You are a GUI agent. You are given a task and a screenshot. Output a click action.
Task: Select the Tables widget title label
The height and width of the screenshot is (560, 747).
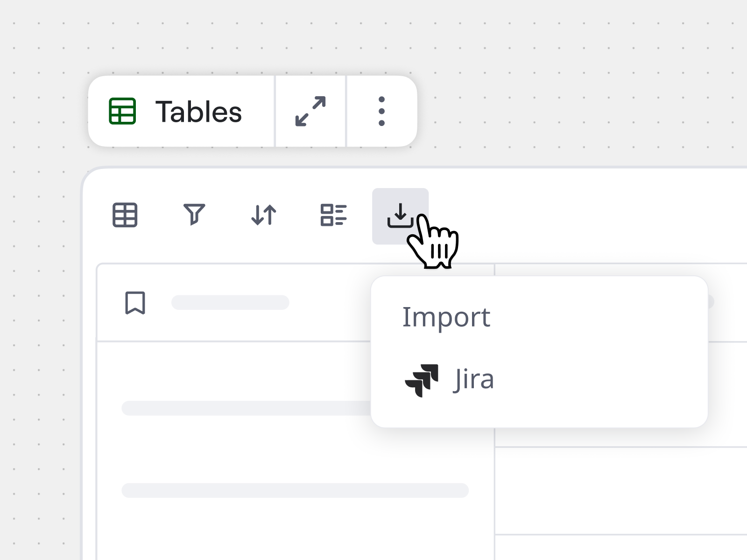[198, 112]
